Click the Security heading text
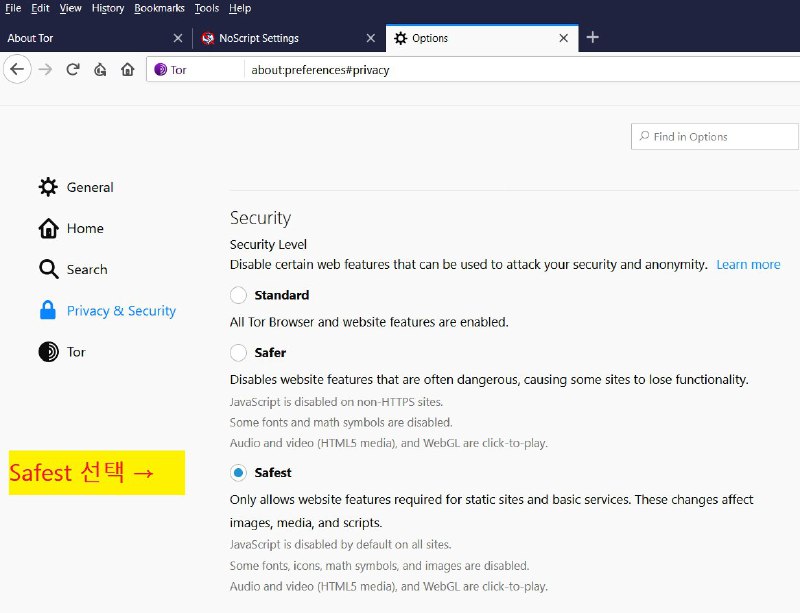The height and width of the screenshot is (613, 800). tap(260, 218)
